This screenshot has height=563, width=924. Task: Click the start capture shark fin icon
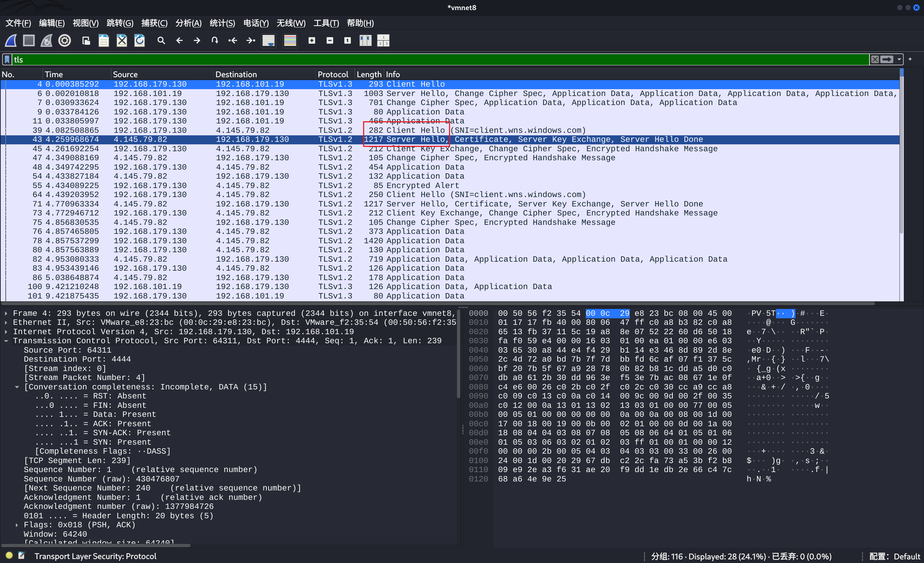(x=11, y=40)
